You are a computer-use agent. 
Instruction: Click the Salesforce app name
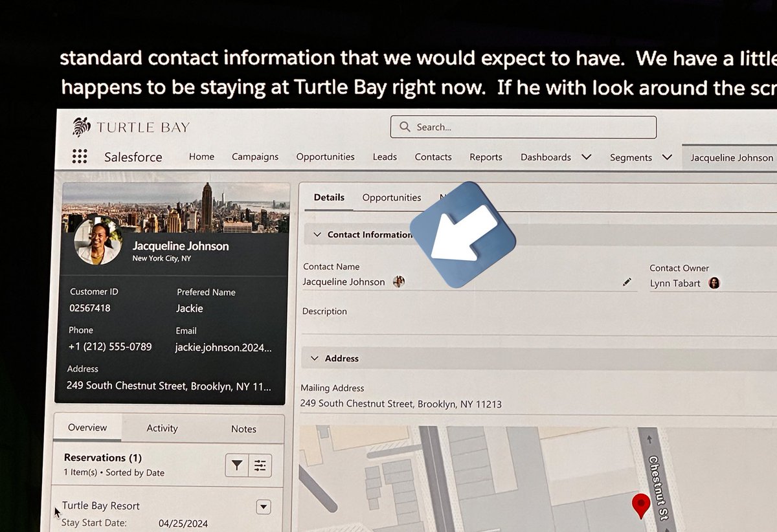pos(133,157)
